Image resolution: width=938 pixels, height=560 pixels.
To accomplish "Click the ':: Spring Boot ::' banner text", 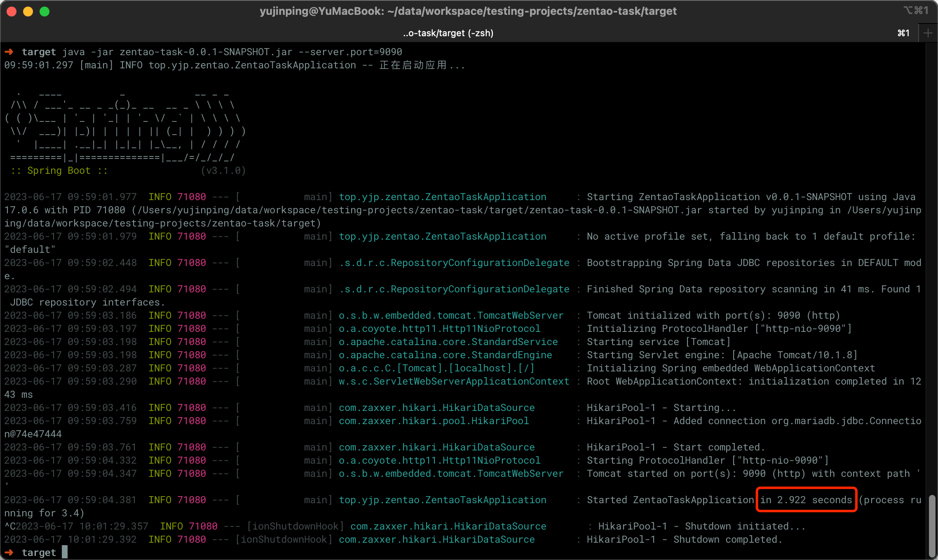I will [59, 170].
